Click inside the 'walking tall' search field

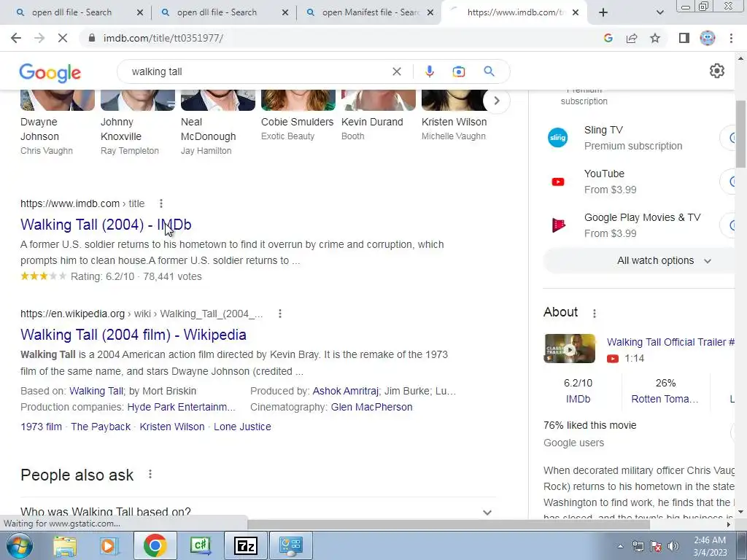258,71
